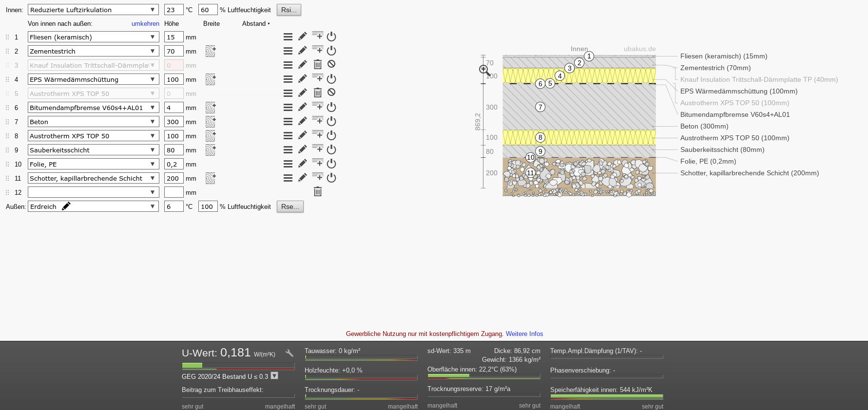The width and height of the screenshot is (868, 410).
Task: Insert a layer after EPS Wärmedämmschüttung
Action: click(x=318, y=78)
